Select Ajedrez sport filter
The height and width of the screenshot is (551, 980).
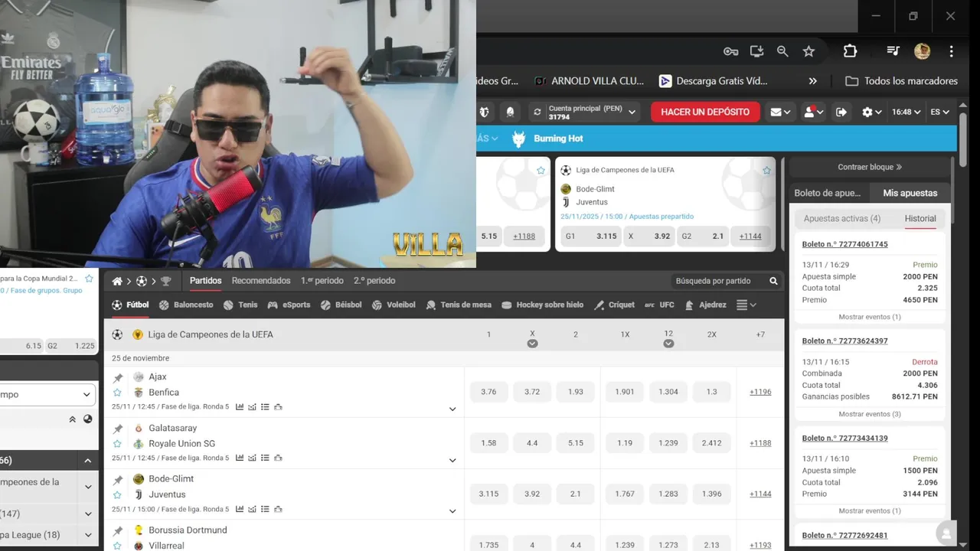click(705, 305)
